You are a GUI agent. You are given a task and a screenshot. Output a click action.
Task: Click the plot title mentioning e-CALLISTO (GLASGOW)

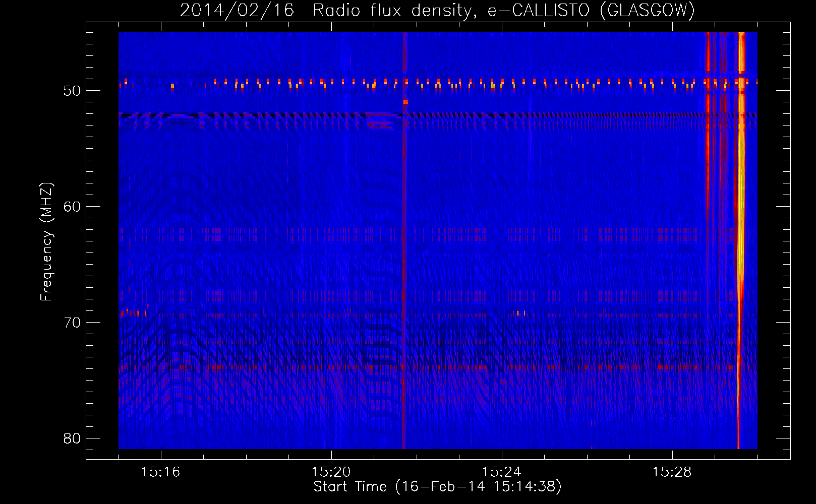pos(437,10)
